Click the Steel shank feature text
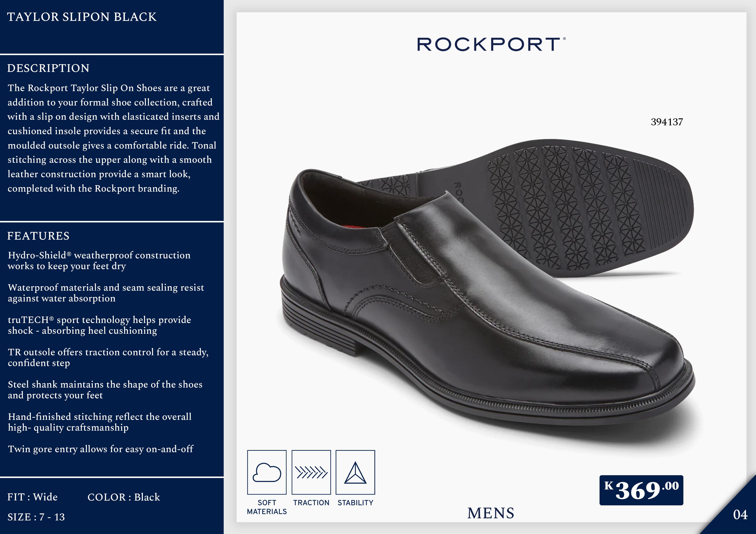 click(x=105, y=390)
